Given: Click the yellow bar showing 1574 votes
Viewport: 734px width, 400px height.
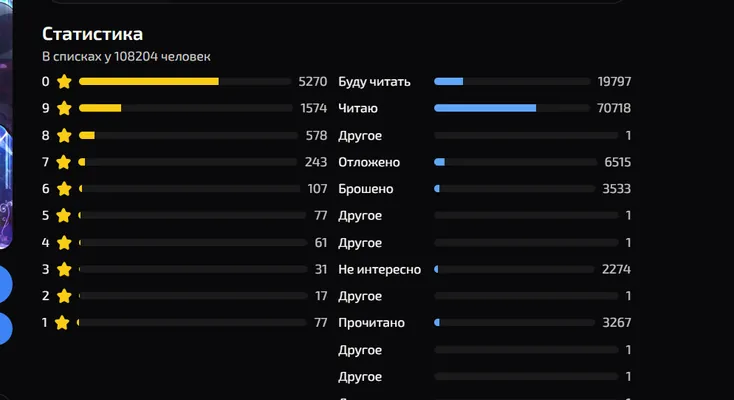Looking at the screenshot, I should pos(100,108).
